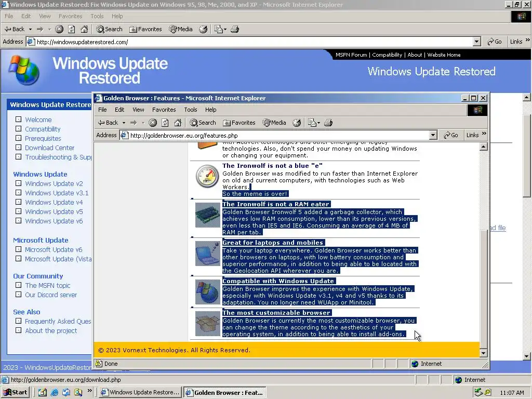This screenshot has height=399, width=532.
Task: Open Microsoft Update v6 link
Action: 54,250
